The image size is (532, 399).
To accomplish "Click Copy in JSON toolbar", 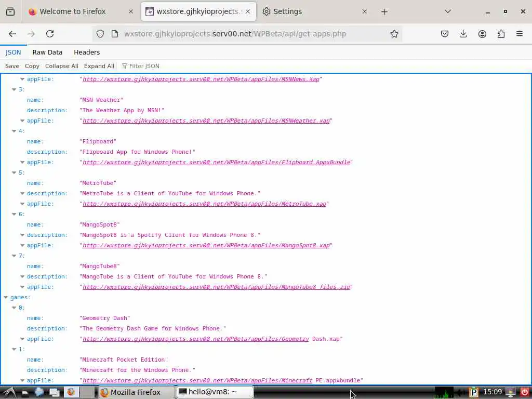I will [x=32, y=66].
